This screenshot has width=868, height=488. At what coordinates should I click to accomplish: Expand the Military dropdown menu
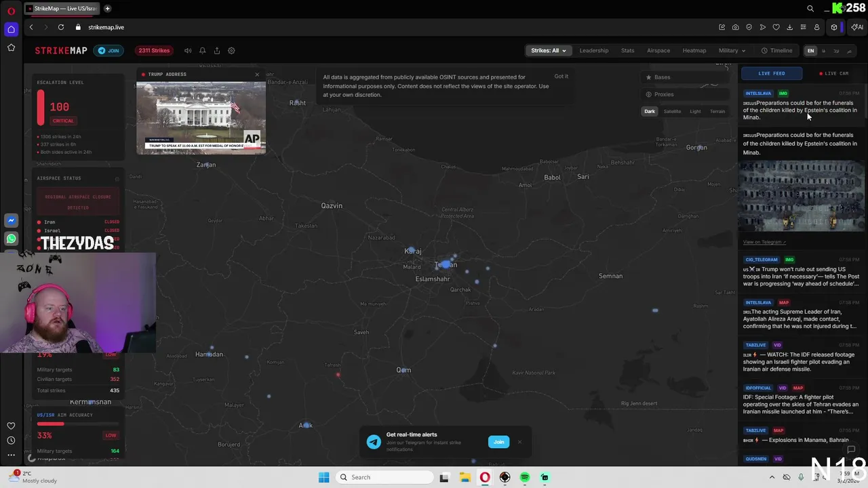pyautogui.click(x=732, y=51)
